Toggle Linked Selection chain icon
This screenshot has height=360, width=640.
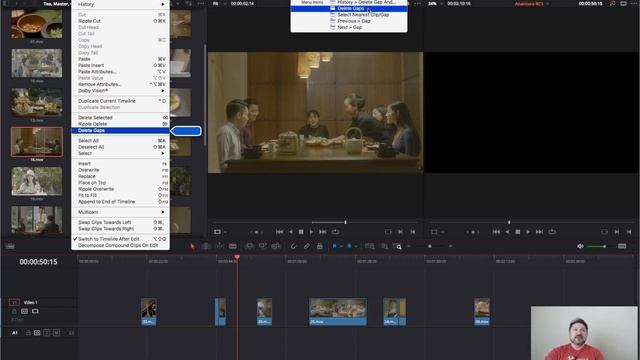(307, 246)
